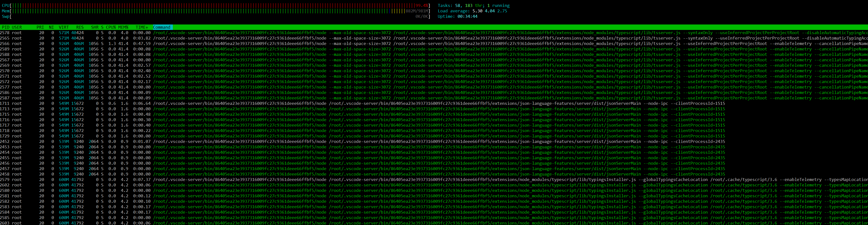
Task: Sort by the SHR column header
Action: [x=95, y=27]
